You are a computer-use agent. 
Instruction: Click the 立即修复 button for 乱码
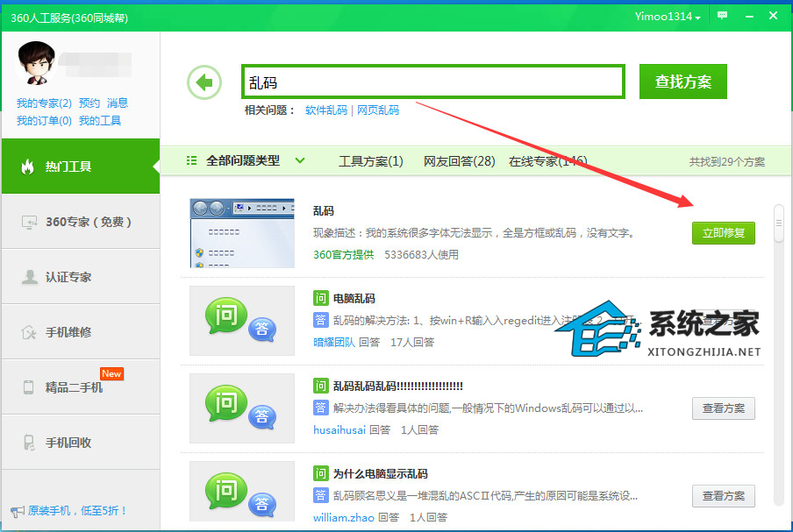click(x=724, y=233)
